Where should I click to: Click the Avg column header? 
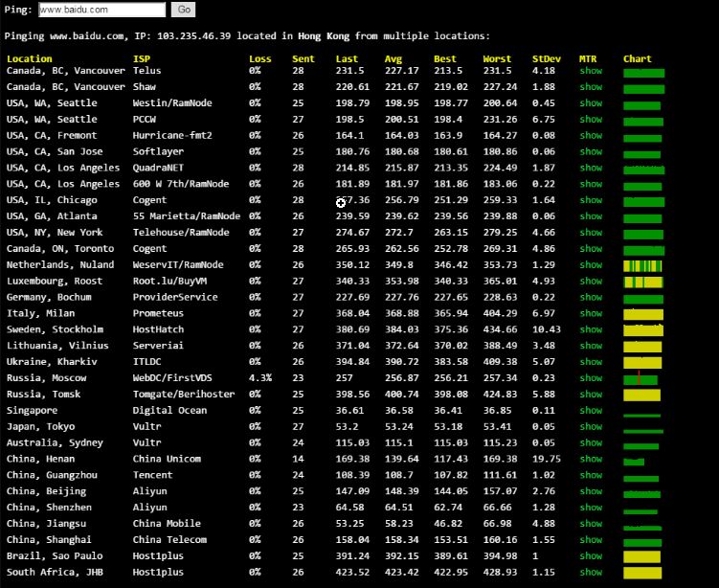[393, 58]
